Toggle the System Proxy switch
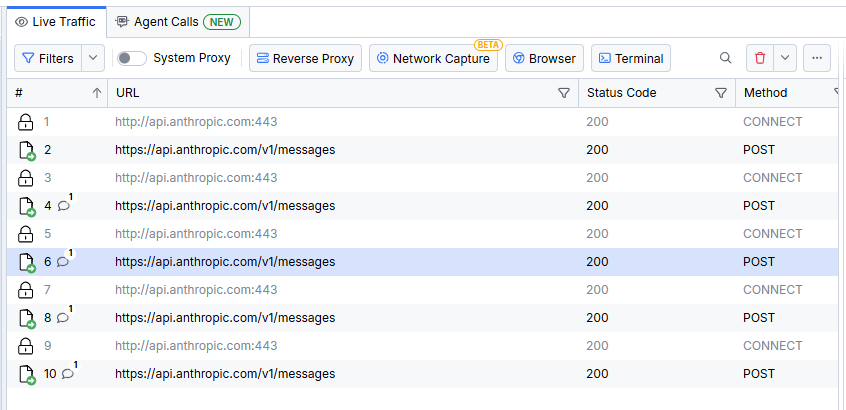 click(x=132, y=58)
